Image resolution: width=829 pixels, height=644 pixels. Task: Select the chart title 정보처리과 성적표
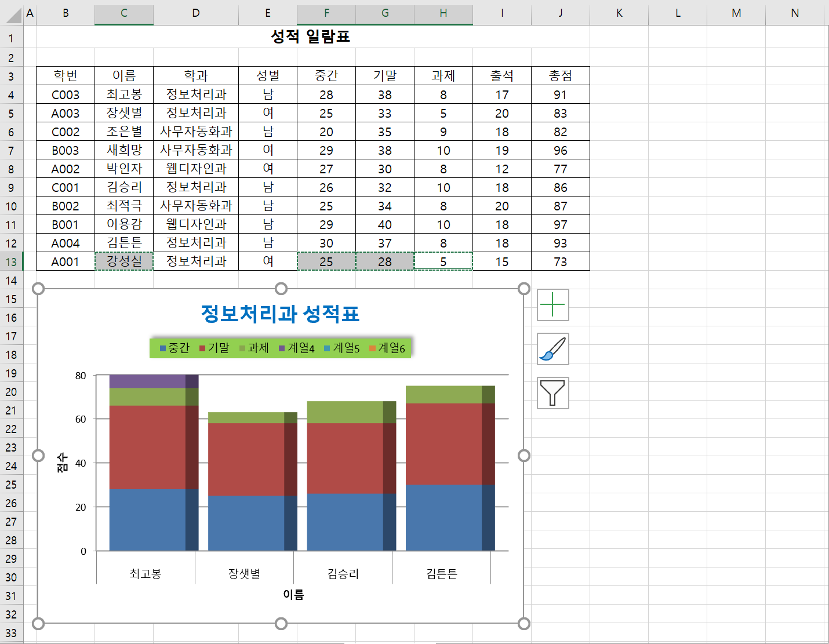280,314
